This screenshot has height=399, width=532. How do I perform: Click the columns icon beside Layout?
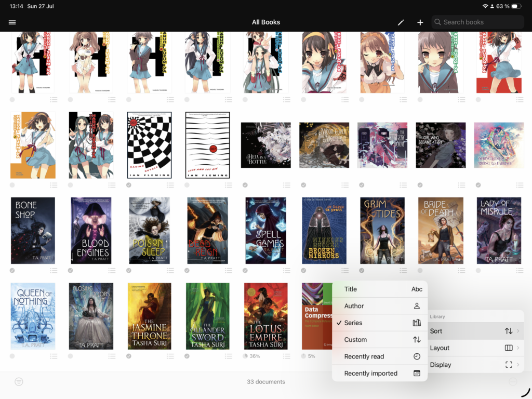click(509, 348)
